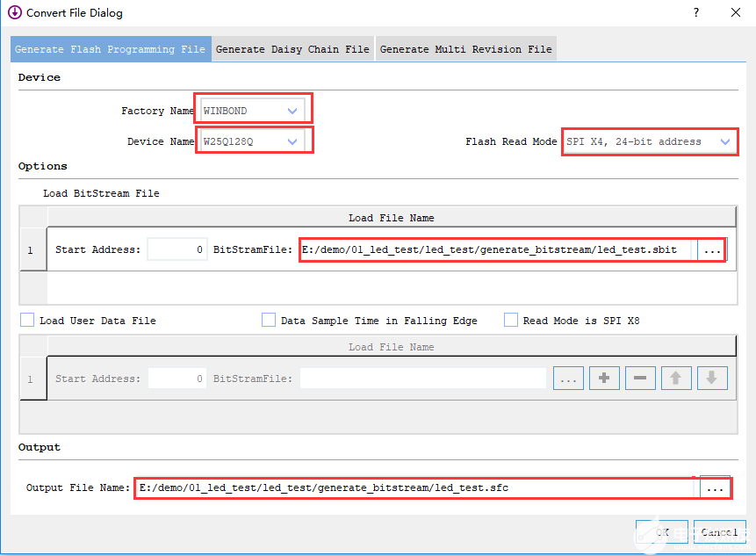Click the empty user data BitStramFile field
The width and height of the screenshot is (756, 556).
pyautogui.click(x=423, y=379)
